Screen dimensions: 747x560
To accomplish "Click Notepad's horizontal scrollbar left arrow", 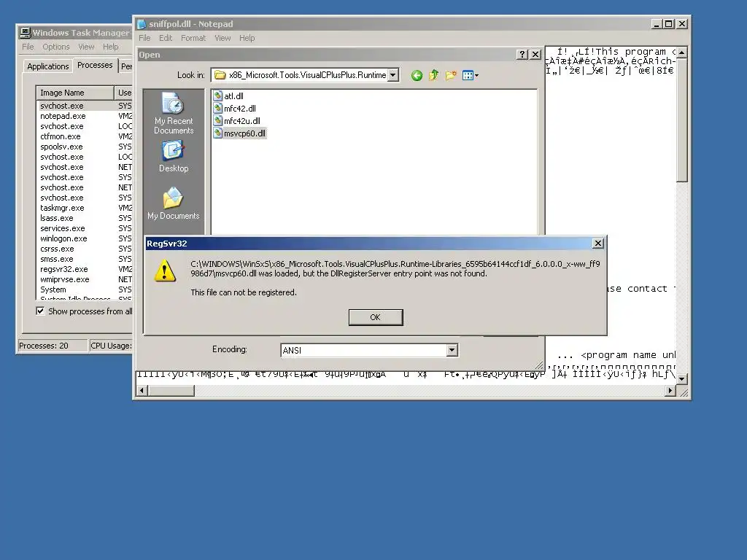I will pyautogui.click(x=142, y=391).
